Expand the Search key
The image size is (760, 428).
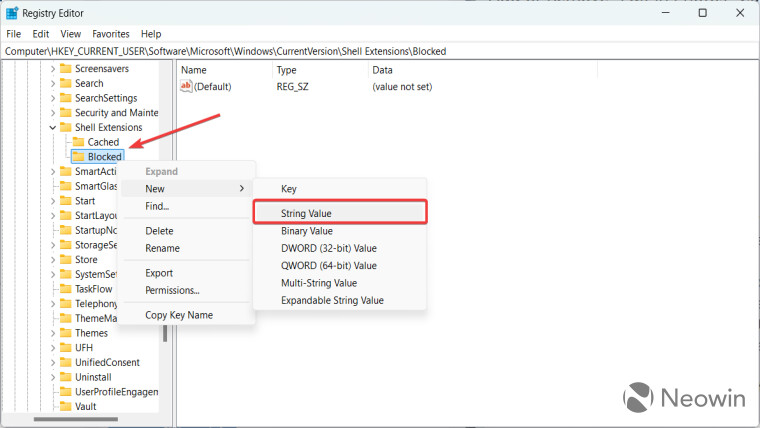click(x=53, y=83)
